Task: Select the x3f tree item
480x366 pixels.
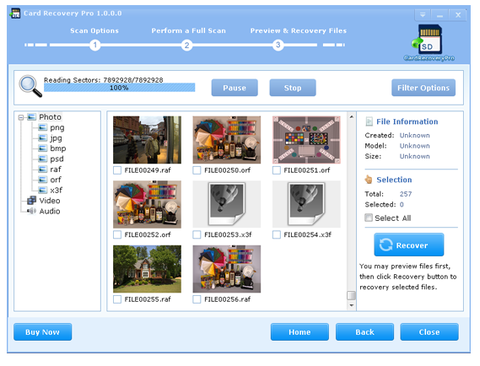Action: [x=56, y=190]
